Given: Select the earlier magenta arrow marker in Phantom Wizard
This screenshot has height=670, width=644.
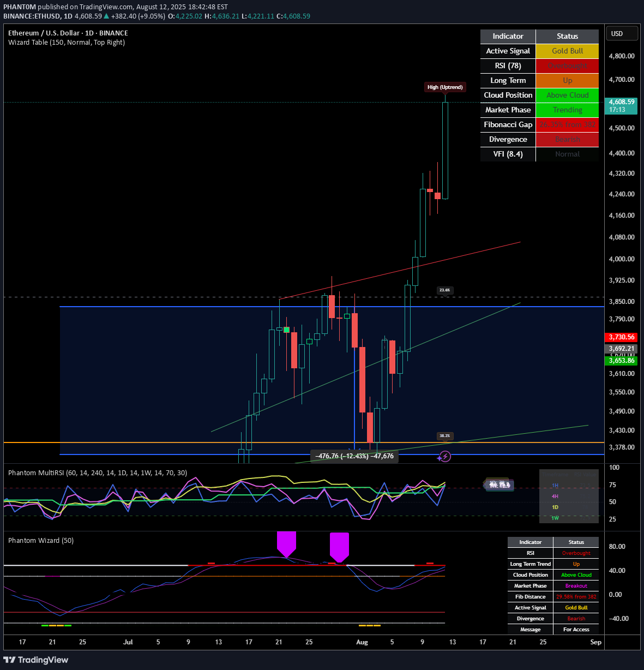Looking at the screenshot, I should [x=286, y=545].
